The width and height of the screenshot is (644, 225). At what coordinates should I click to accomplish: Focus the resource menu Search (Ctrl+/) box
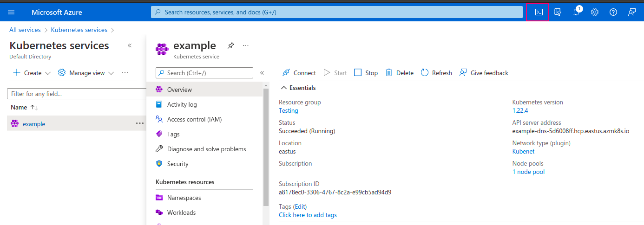tap(204, 73)
